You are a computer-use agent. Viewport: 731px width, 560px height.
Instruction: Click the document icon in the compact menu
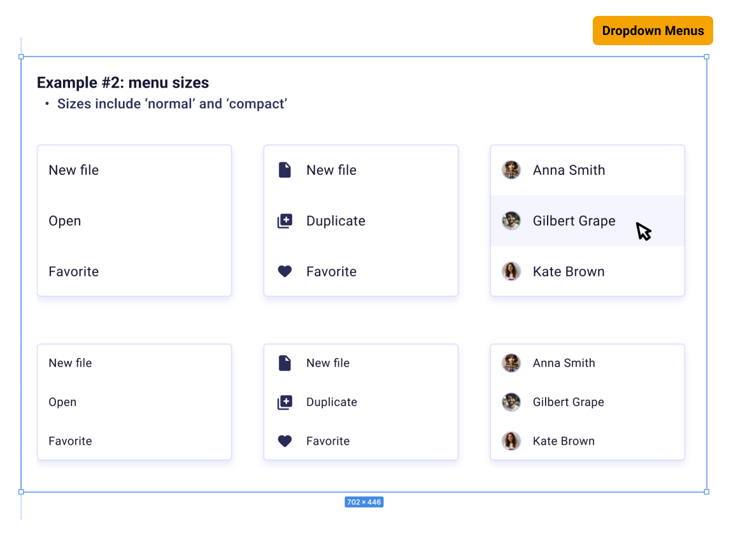(x=285, y=363)
